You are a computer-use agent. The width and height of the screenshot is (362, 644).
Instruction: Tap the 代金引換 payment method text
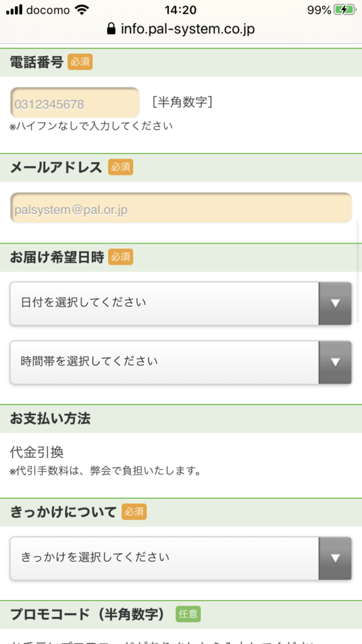tap(37, 453)
